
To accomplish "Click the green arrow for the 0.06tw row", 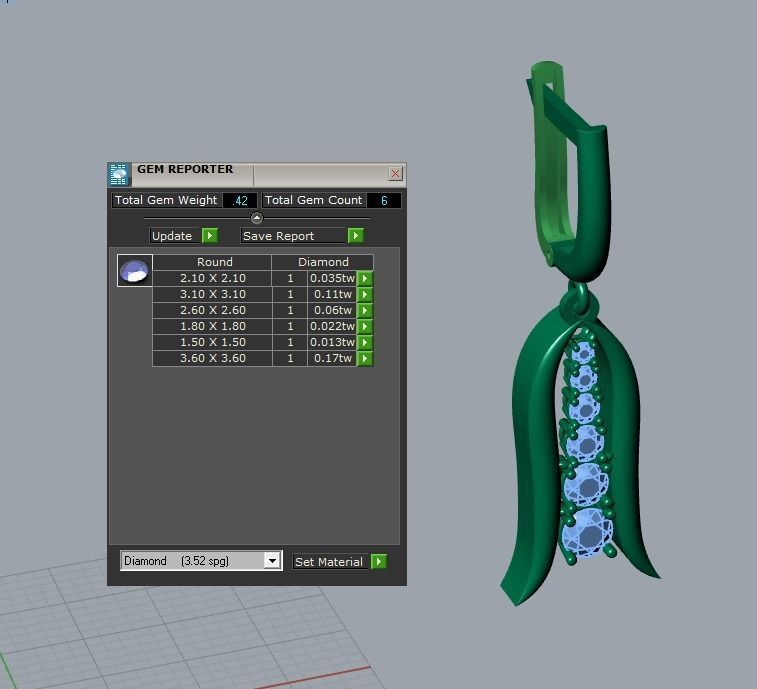I will [365, 310].
